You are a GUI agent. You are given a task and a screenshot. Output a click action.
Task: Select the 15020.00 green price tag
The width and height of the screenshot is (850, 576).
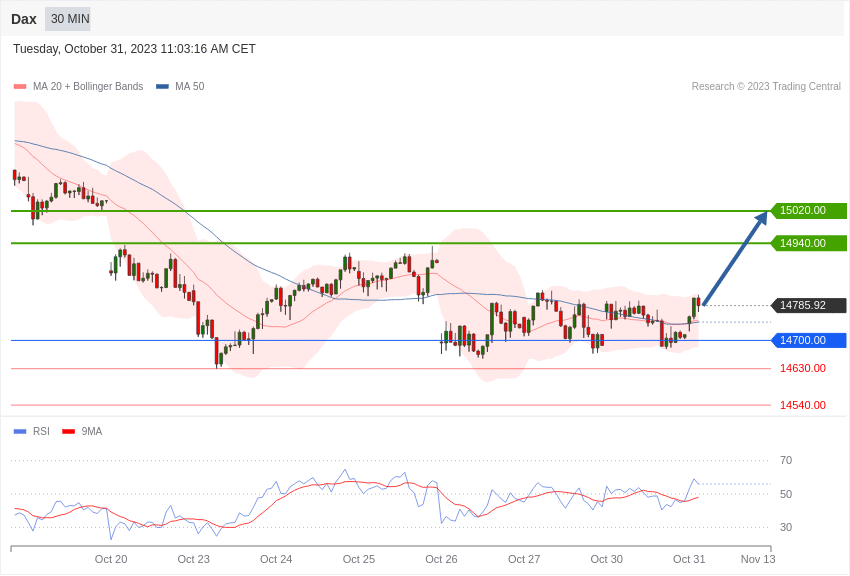click(x=808, y=210)
